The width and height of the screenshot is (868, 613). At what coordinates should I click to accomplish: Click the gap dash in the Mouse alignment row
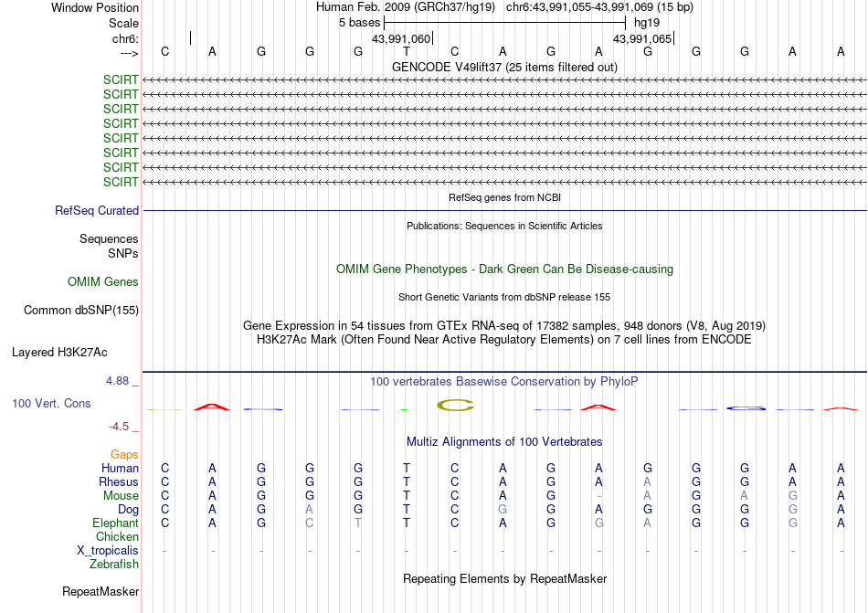click(x=599, y=496)
